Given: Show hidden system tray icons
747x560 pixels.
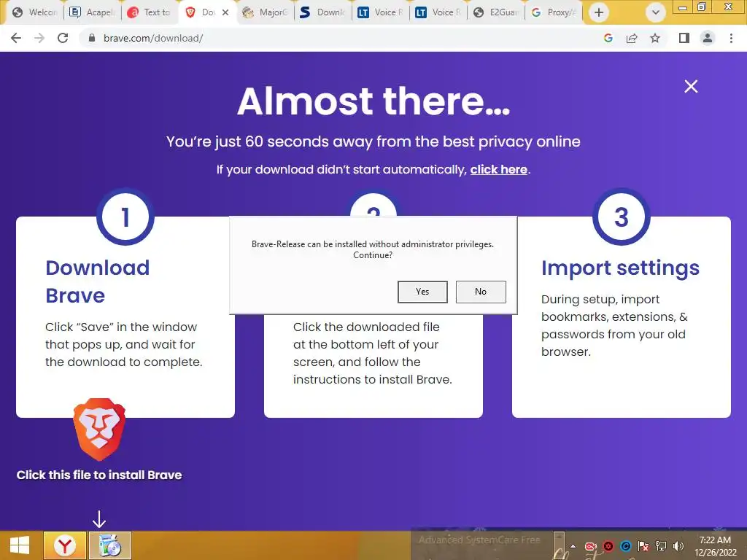Looking at the screenshot, I should (573, 546).
